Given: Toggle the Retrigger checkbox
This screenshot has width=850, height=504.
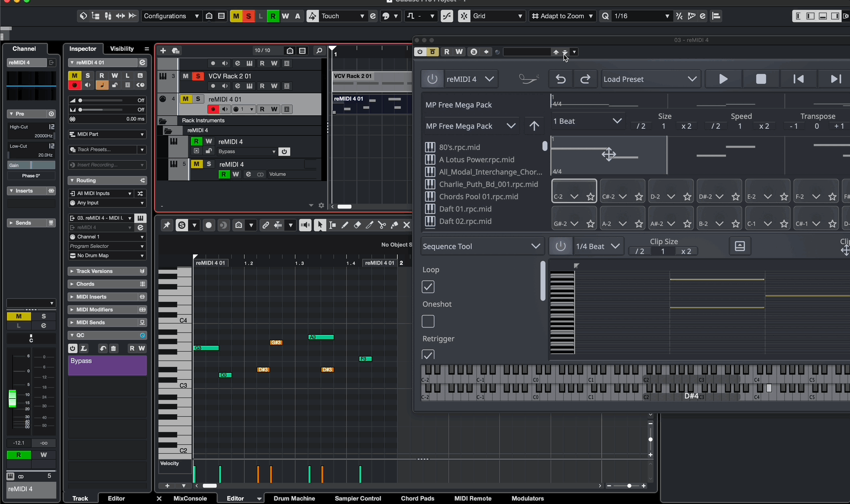Looking at the screenshot, I should pos(428,355).
